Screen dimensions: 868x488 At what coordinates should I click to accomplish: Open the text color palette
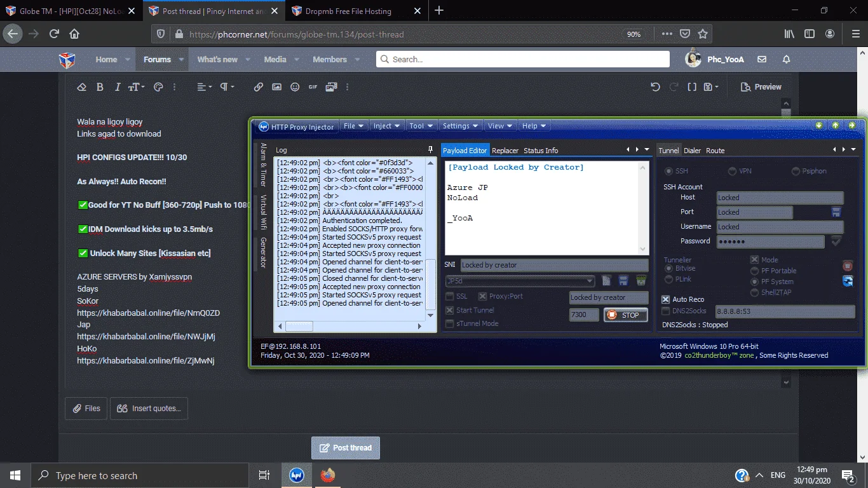[159, 87]
